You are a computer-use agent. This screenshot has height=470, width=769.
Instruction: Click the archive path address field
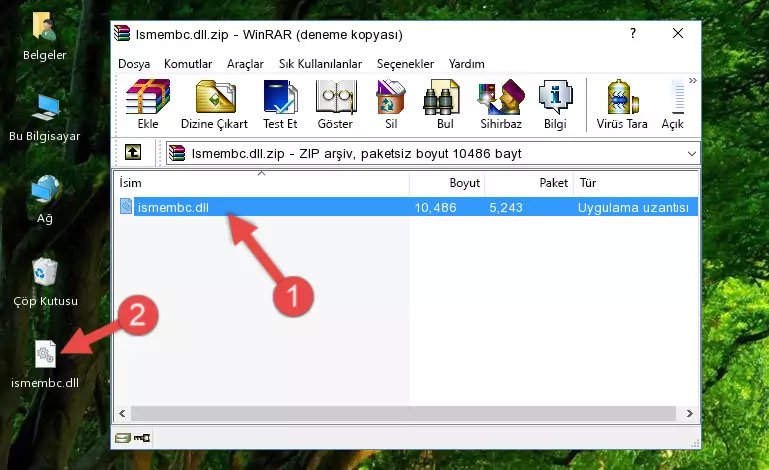tap(433, 154)
